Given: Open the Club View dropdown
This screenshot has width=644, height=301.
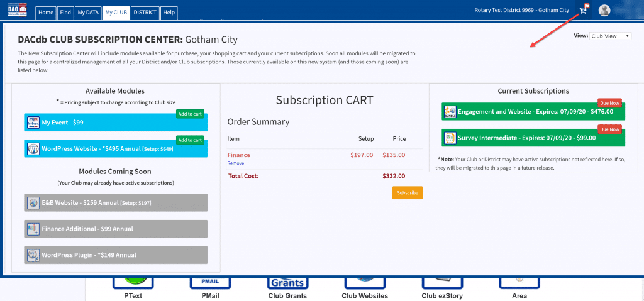Looking at the screenshot, I should click(x=610, y=36).
